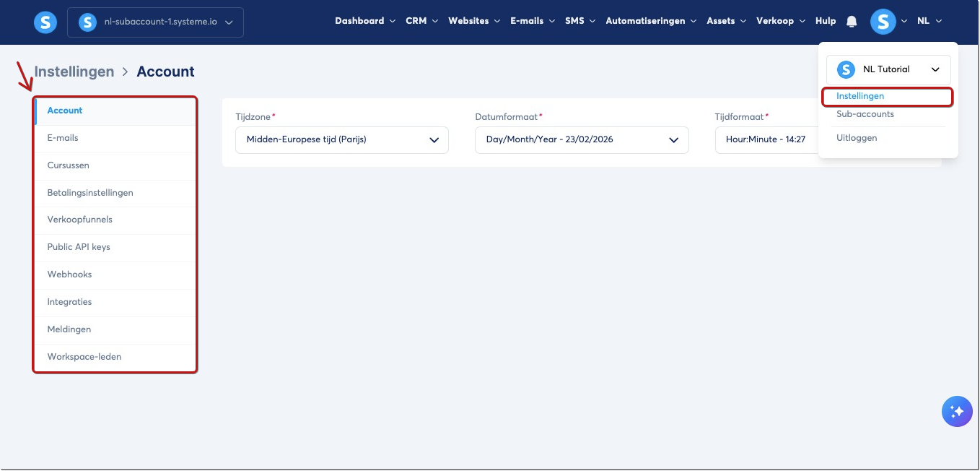Screen dimensions: 980x471
Task: Open the Cursussen settings section
Action: click(115, 165)
